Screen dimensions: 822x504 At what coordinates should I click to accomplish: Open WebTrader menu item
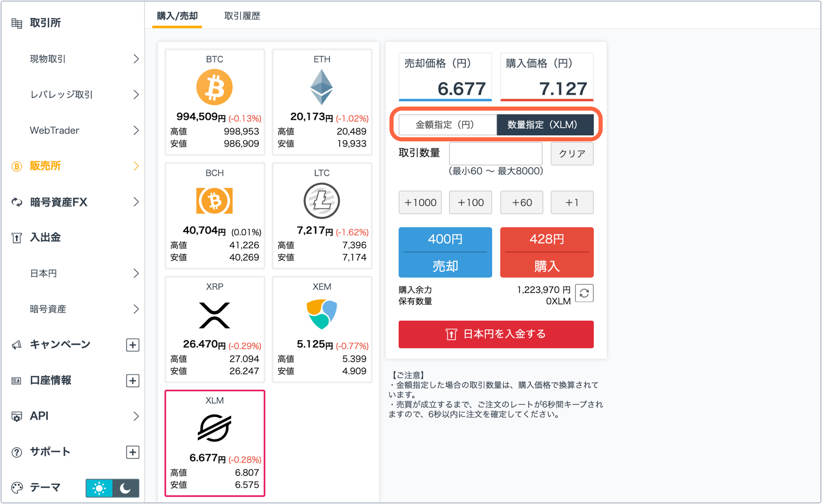pyautogui.click(x=54, y=131)
